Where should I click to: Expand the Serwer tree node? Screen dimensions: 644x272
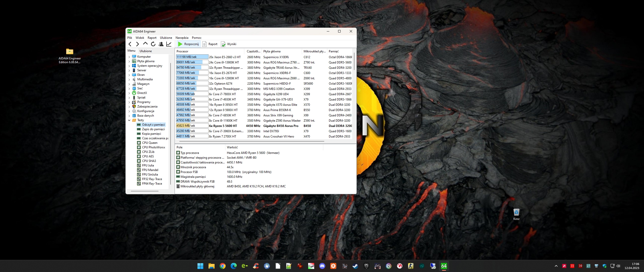click(x=129, y=71)
